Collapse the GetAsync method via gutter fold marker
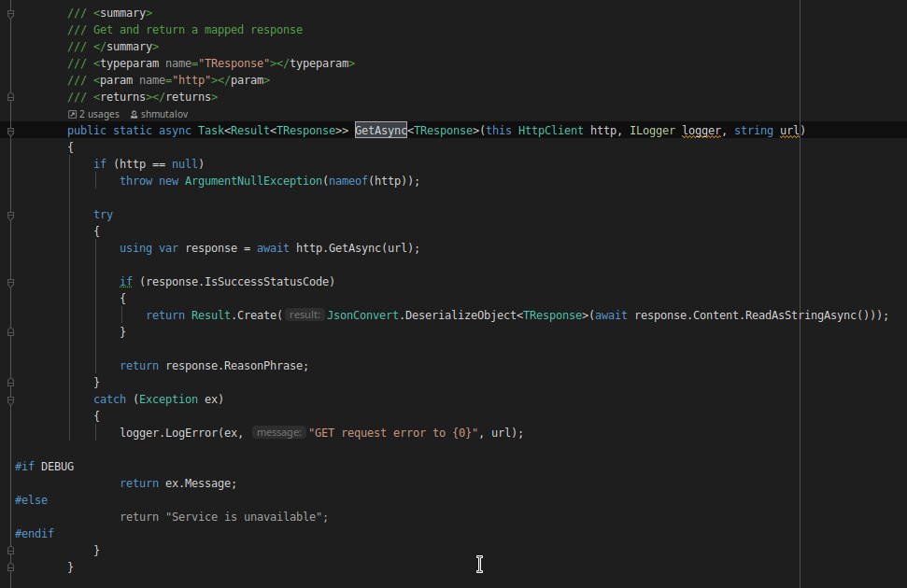This screenshot has width=907, height=588. coord(10,132)
